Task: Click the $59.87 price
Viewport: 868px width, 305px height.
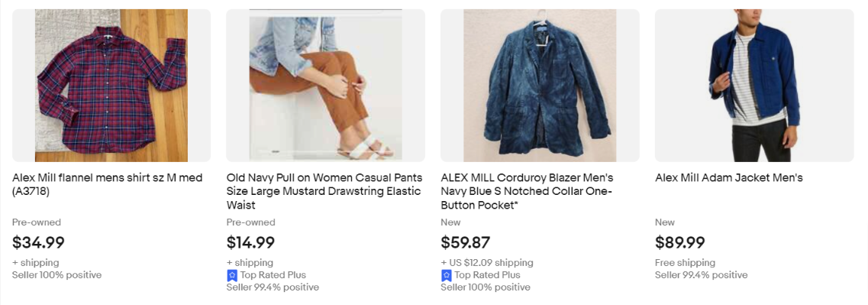Action: pos(465,243)
